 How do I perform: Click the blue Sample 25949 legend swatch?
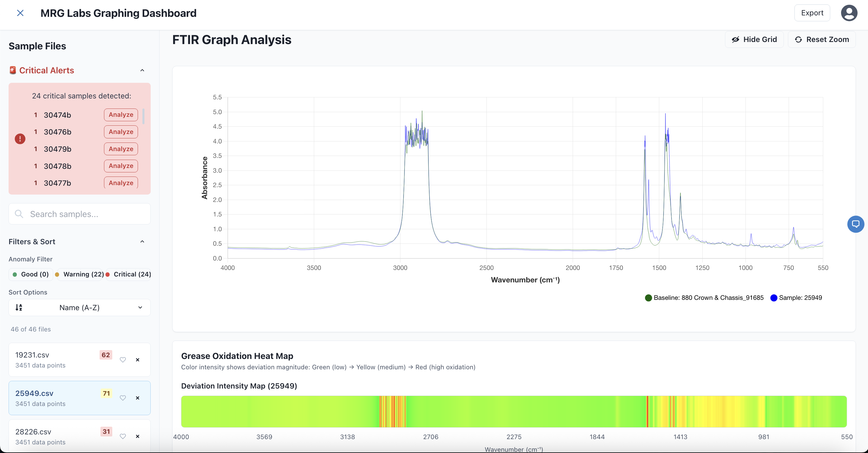click(x=774, y=298)
